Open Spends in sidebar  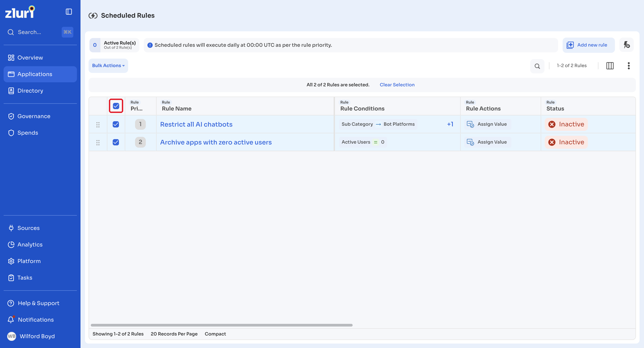40,133
